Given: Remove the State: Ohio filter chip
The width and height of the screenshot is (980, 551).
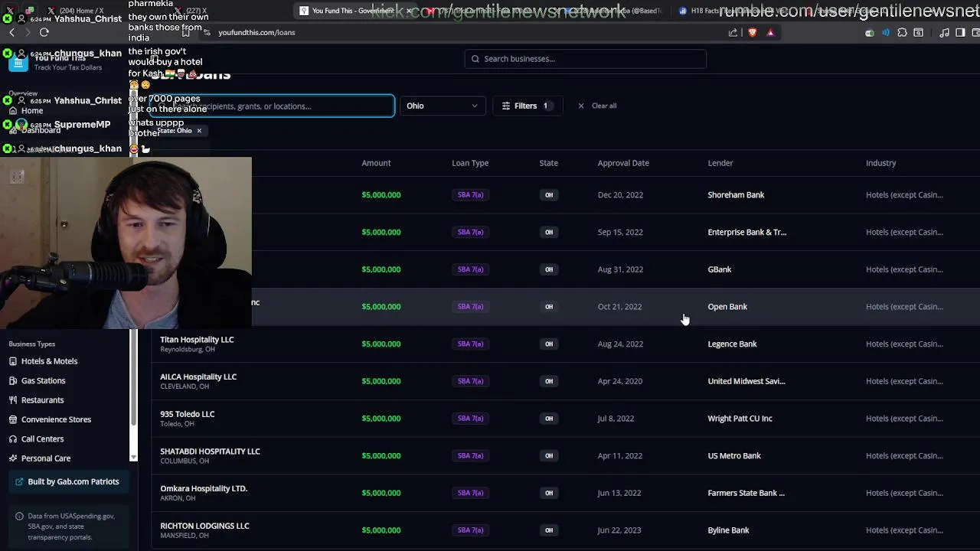Looking at the screenshot, I should [199, 130].
